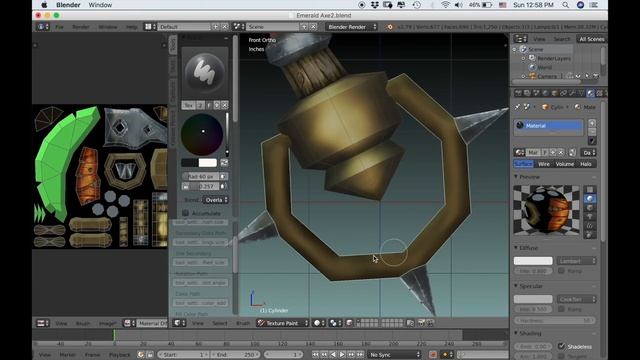Open the Scene selector field
Viewport: 640px width, 360px height.
(273, 27)
